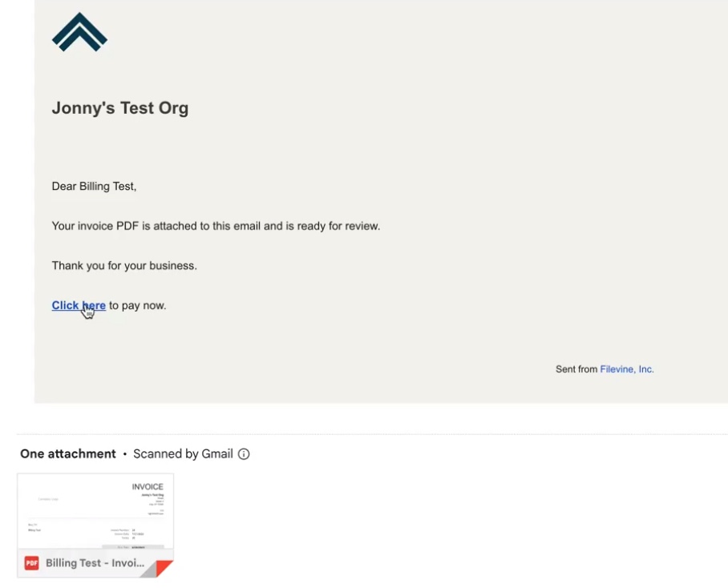Click the gray due-date bar in invoice preview
Image resolution: width=728 pixels, height=588 pixels.
pyautogui.click(x=133, y=547)
